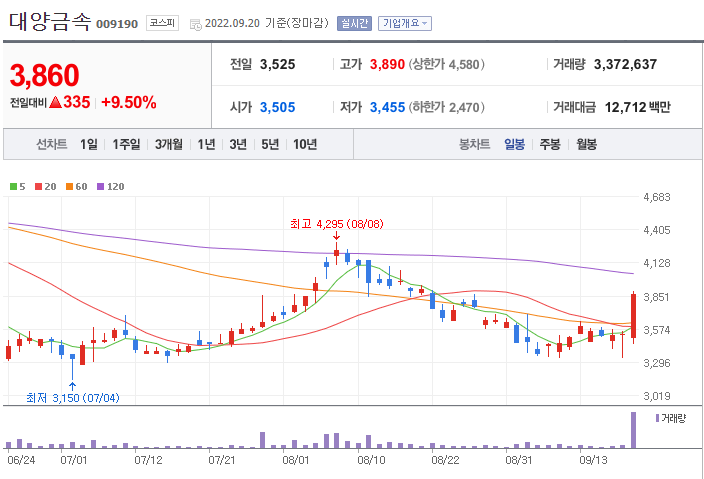This screenshot has height=479, width=704.
Task: Click the open price 3,505
Action: [277, 108]
